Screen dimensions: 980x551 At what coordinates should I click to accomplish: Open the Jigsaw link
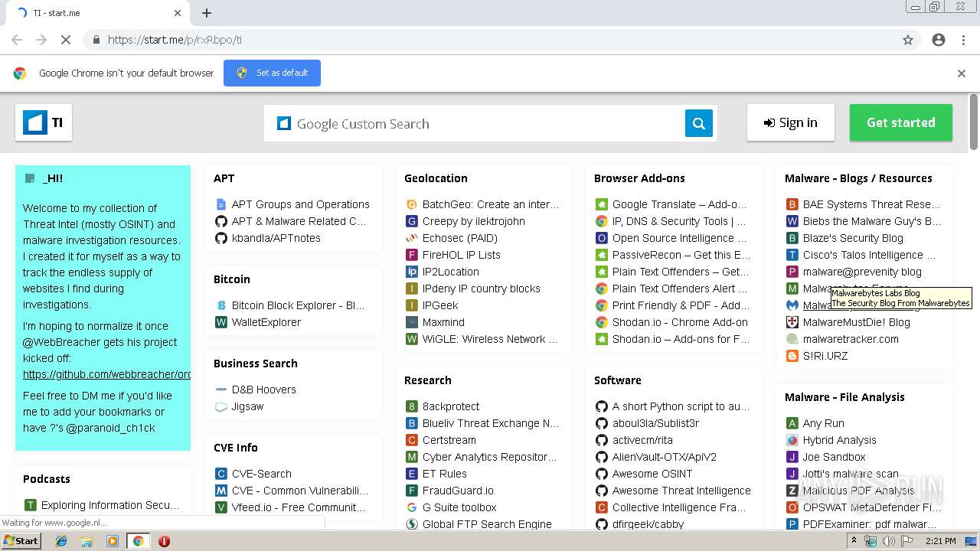(x=247, y=406)
